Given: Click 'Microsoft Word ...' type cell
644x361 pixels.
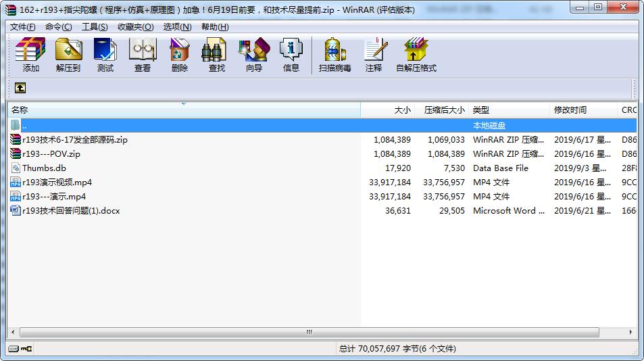Looking at the screenshot, I should click(508, 211).
